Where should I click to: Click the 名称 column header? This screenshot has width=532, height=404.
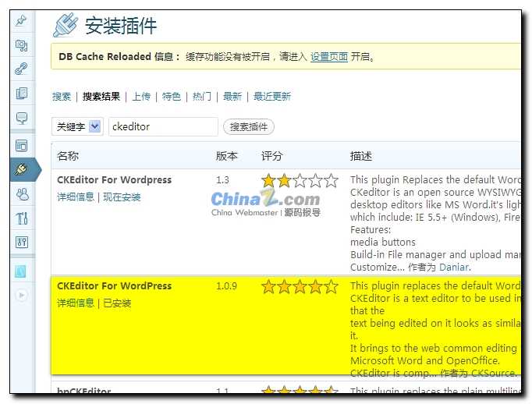click(68, 156)
